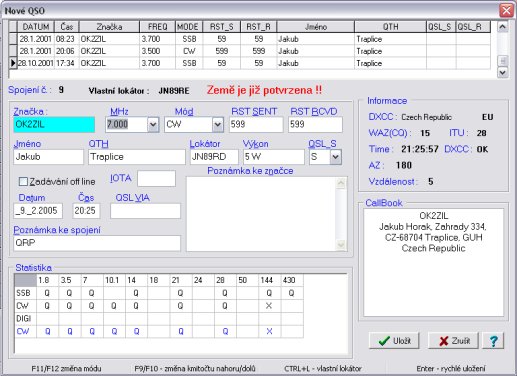Viewport: 517px width, 376px height.
Task: Click the Značka column header
Action: point(109,27)
